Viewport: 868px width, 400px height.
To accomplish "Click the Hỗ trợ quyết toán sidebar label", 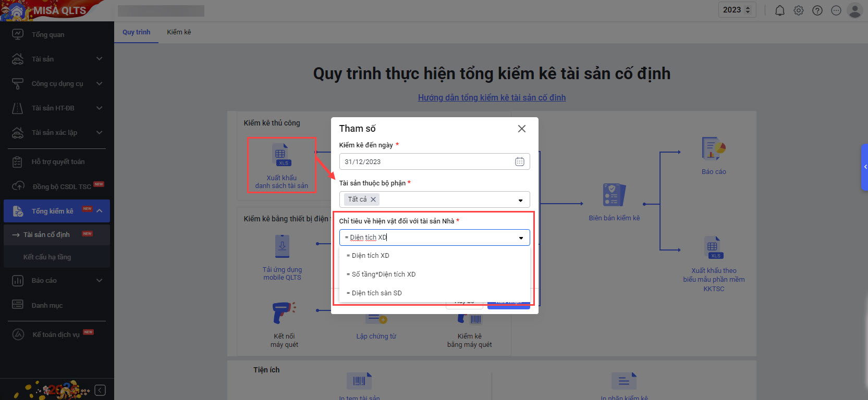I will click(x=58, y=162).
